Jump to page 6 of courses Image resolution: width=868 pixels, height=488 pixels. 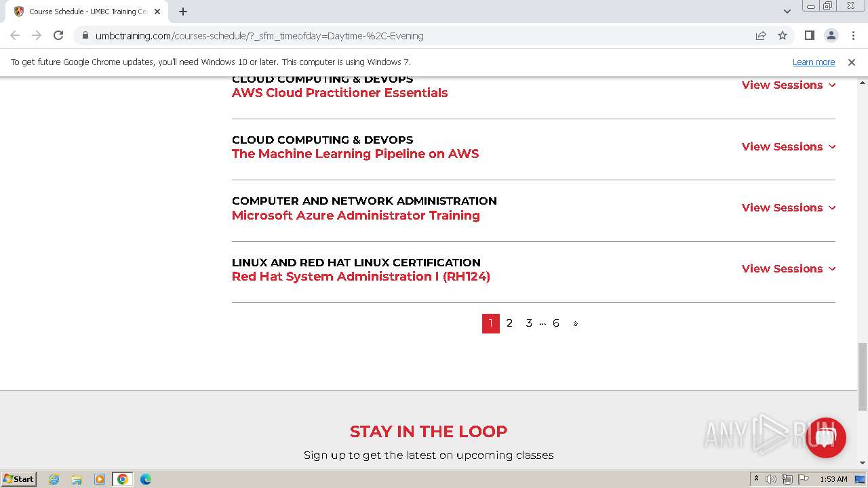[555, 323]
